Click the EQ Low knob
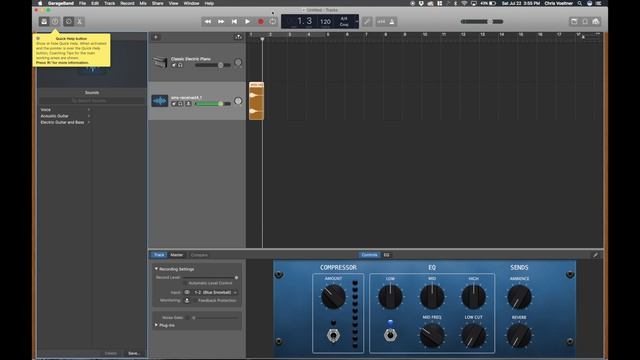The image size is (640, 360). pyautogui.click(x=390, y=297)
